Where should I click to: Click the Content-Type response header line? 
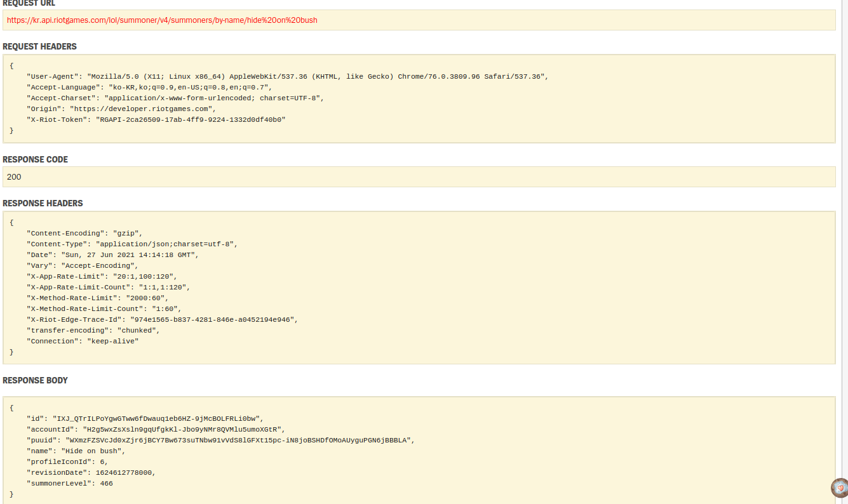[x=132, y=244]
